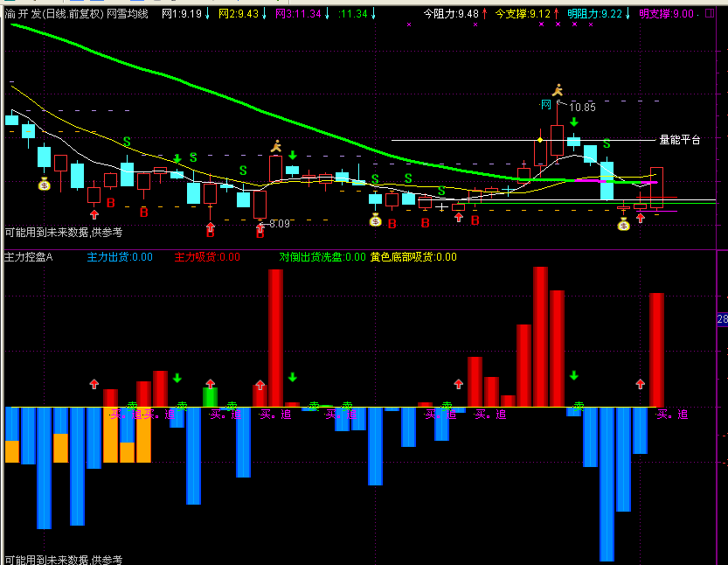Click the rightmost green down arrow in 主力控盘 panel
728x565 pixels.
(x=574, y=375)
